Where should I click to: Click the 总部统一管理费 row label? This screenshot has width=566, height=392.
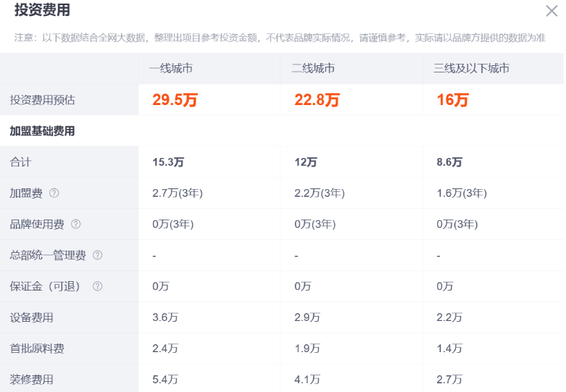[48, 255]
